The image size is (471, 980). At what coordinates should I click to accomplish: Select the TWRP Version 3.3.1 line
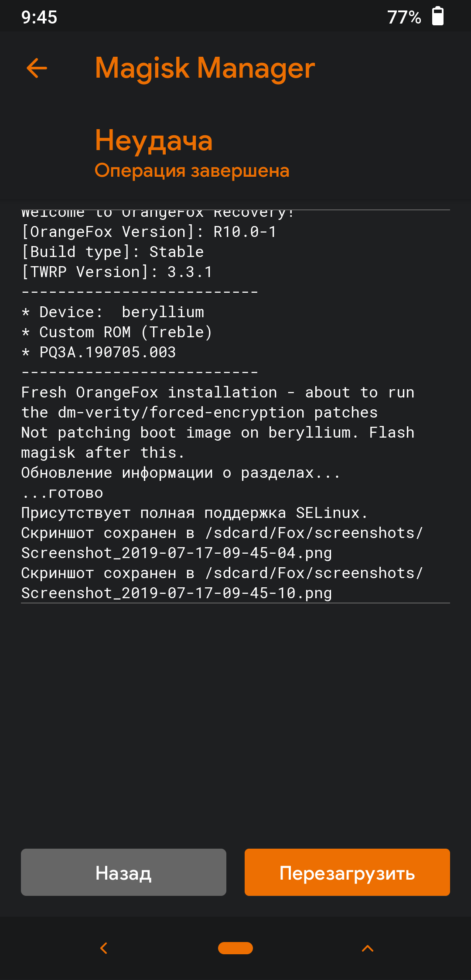117,272
